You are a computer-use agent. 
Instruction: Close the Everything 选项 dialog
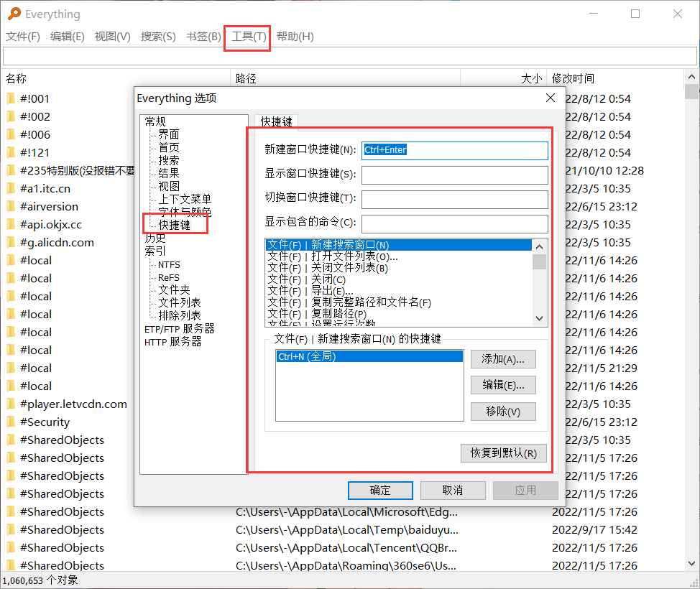[x=551, y=98]
